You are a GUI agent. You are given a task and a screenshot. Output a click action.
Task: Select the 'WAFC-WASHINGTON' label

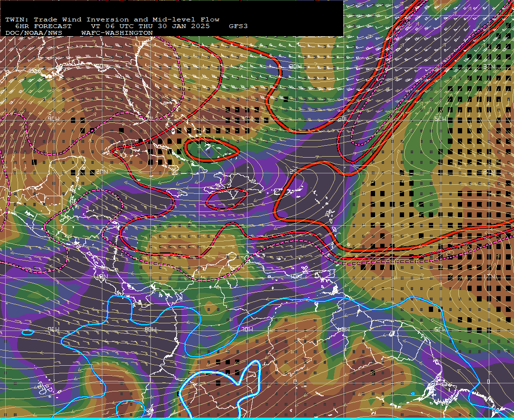point(117,33)
